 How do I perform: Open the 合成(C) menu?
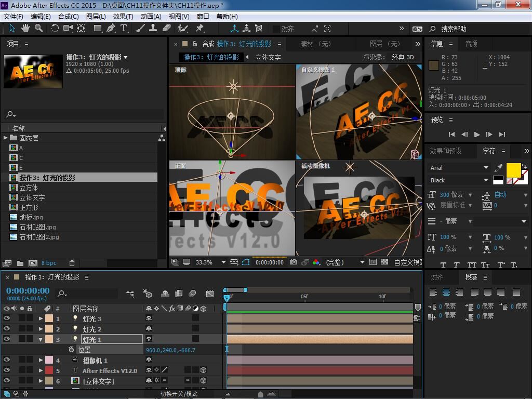tap(69, 16)
